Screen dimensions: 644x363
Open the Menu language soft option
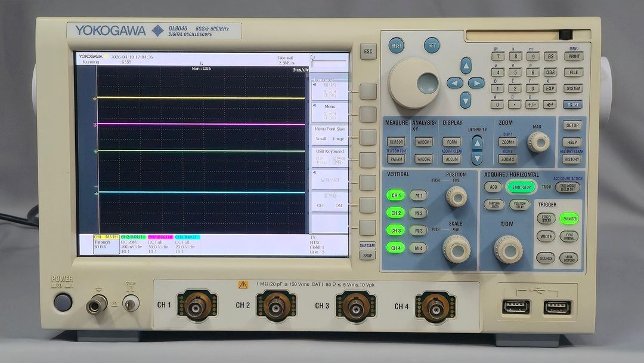329,112
